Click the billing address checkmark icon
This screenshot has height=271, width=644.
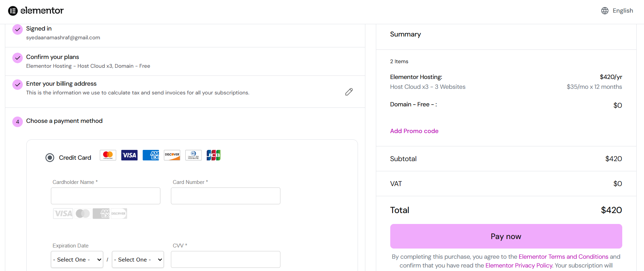(18, 85)
